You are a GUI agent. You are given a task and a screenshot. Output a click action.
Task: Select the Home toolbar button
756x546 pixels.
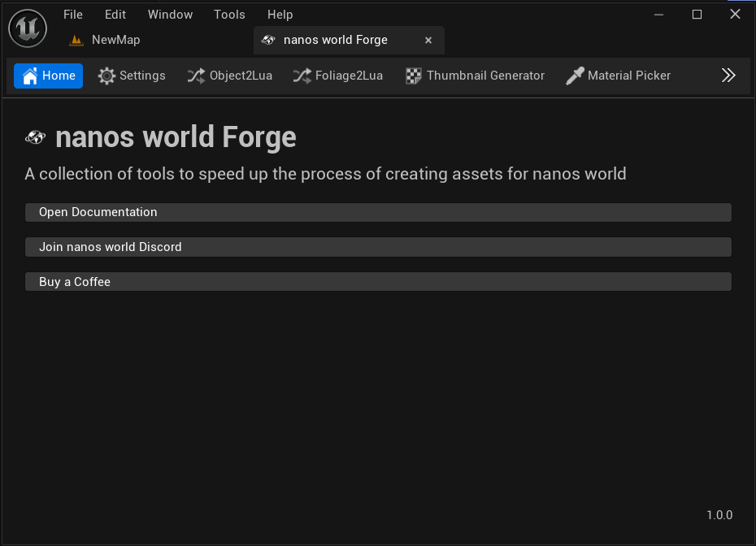(48, 76)
